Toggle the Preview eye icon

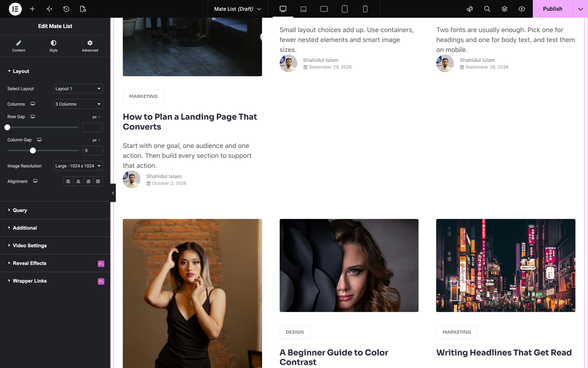pyautogui.click(x=521, y=9)
